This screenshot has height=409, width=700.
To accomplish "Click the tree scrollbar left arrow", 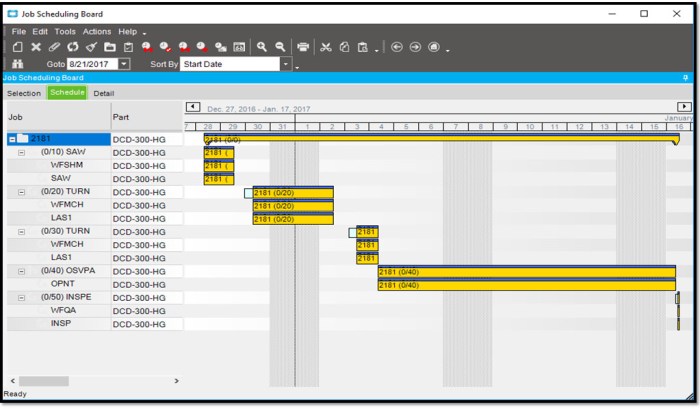I will point(12,381).
